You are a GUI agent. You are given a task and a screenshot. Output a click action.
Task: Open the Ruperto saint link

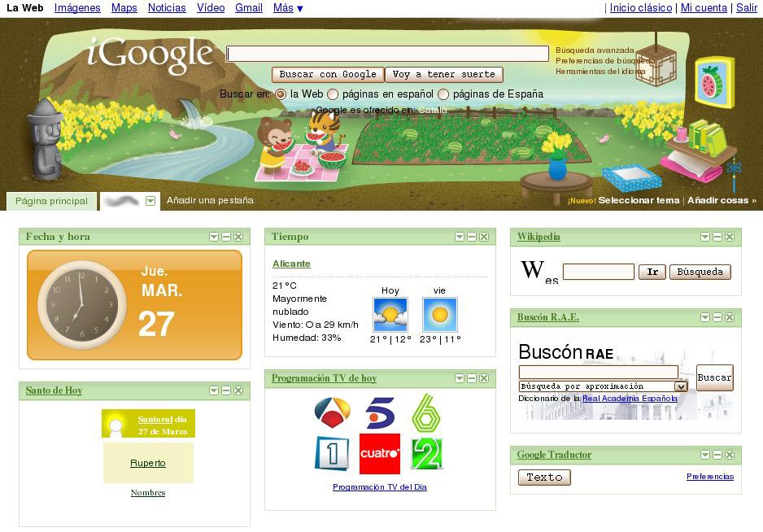click(x=148, y=462)
